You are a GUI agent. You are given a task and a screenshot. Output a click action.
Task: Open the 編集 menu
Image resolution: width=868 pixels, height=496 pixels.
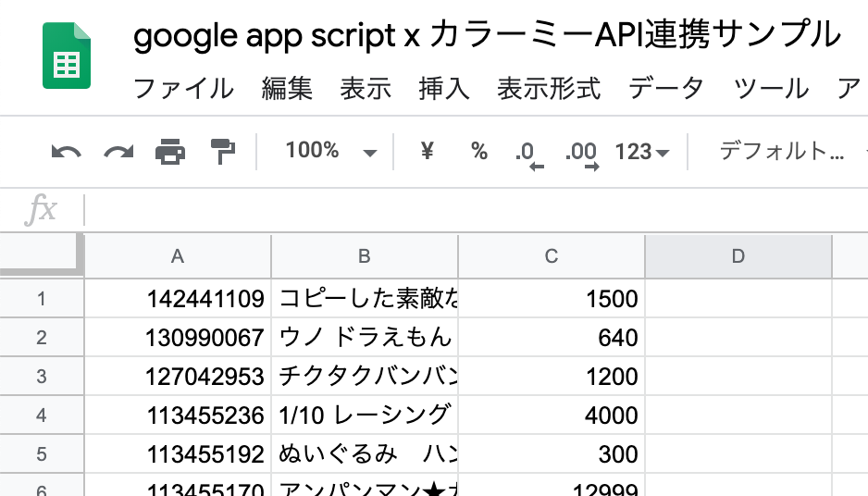[287, 89]
